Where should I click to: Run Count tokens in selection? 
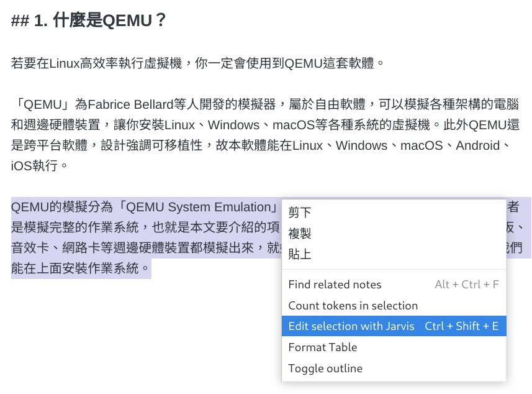pyautogui.click(x=353, y=306)
